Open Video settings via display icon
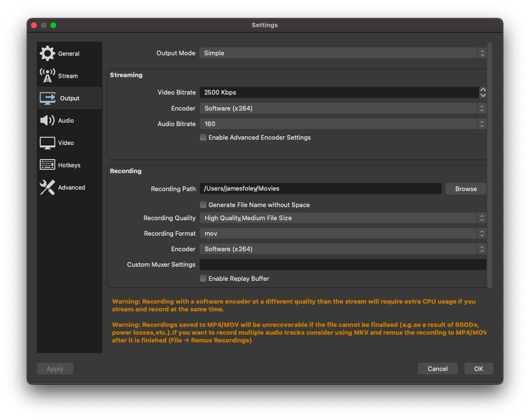This screenshot has width=530, height=420. point(47,143)
